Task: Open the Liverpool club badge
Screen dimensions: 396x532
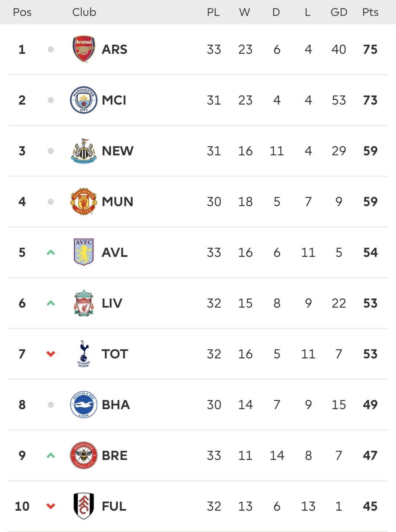Action: point(84,303)
